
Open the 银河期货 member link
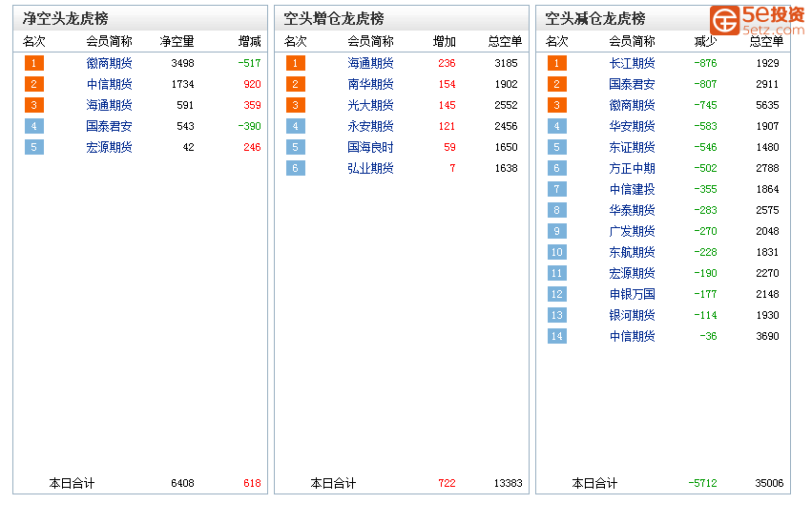tap(632, 315)
